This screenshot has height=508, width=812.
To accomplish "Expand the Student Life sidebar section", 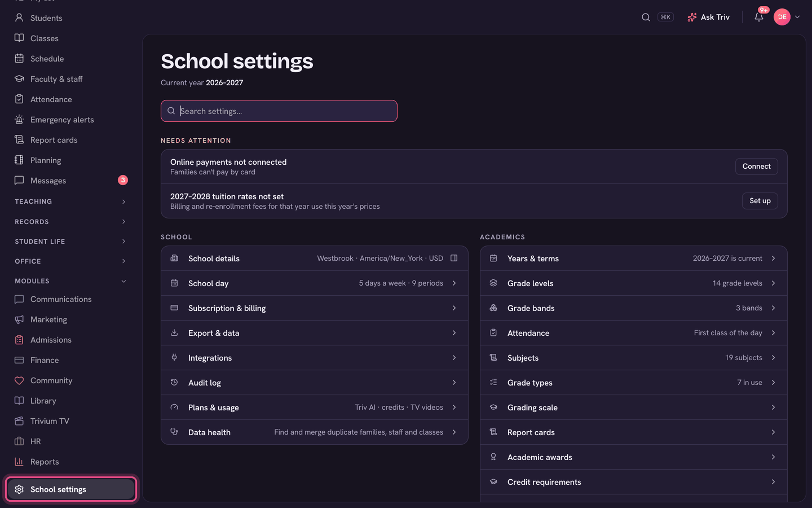I will tap(70, 242).
